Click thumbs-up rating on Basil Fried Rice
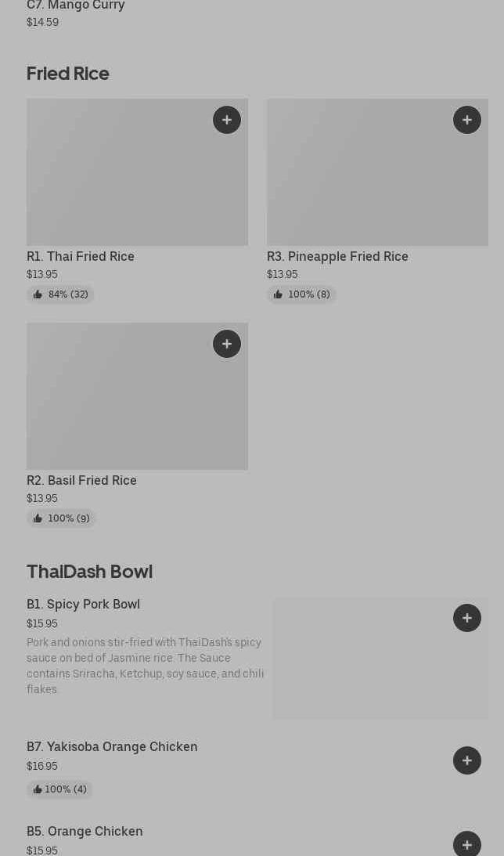Screen dimensions: 504x856 tap(61, 518)
